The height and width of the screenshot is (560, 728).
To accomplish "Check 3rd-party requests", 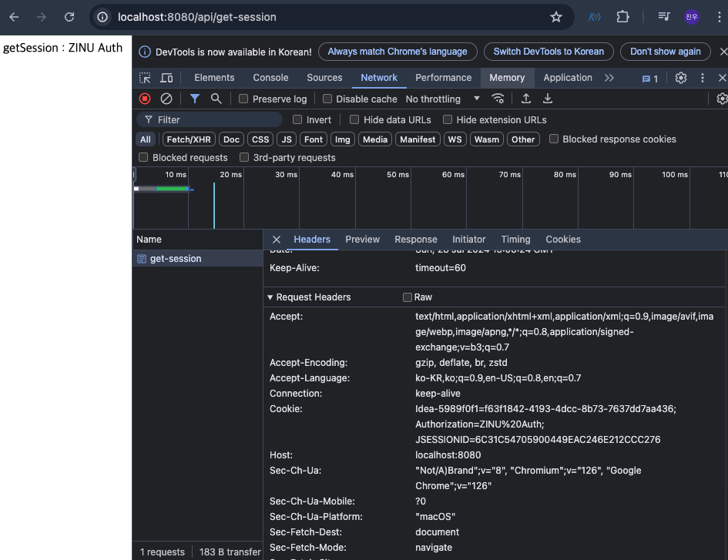I will click(244, 157).
